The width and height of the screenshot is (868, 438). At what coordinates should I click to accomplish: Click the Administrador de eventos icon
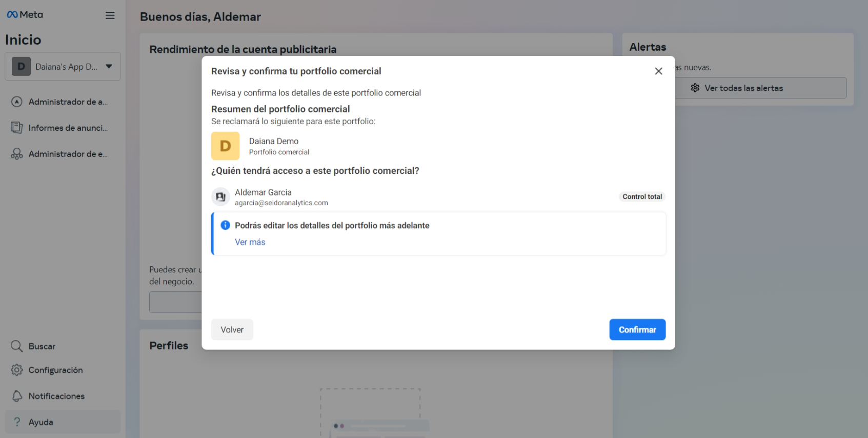click(x=17, y=154)
